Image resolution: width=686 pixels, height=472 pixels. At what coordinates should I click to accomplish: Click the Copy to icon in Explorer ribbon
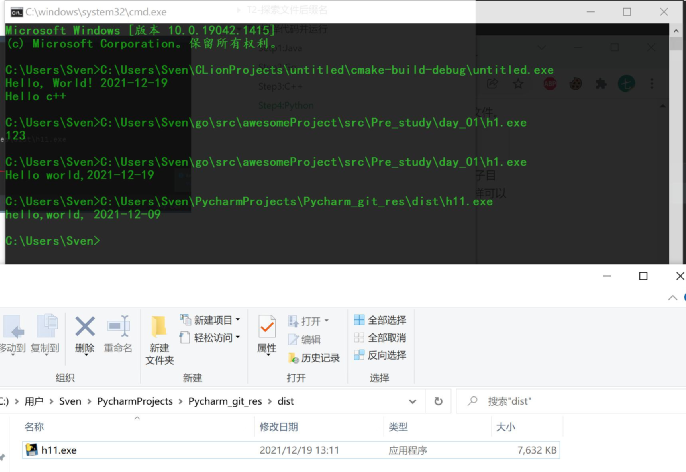47,325
